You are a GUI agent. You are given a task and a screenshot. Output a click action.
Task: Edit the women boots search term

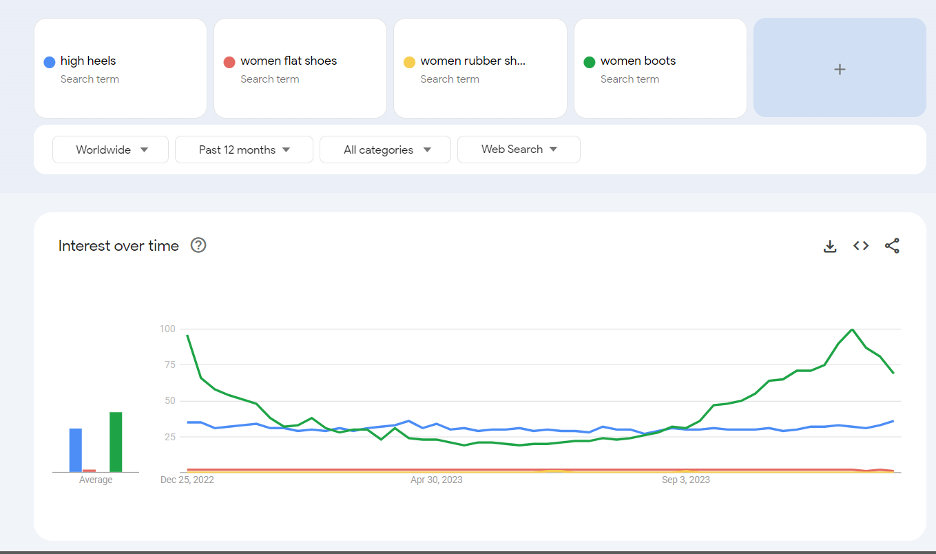[x=638, y=61]
